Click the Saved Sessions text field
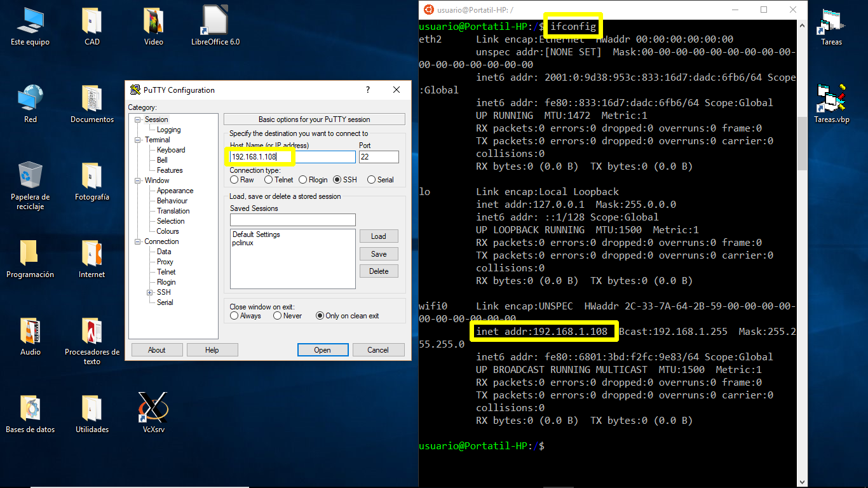Viewport: 868px width, 488px height. pyautogui.click(x=292, y=220)
